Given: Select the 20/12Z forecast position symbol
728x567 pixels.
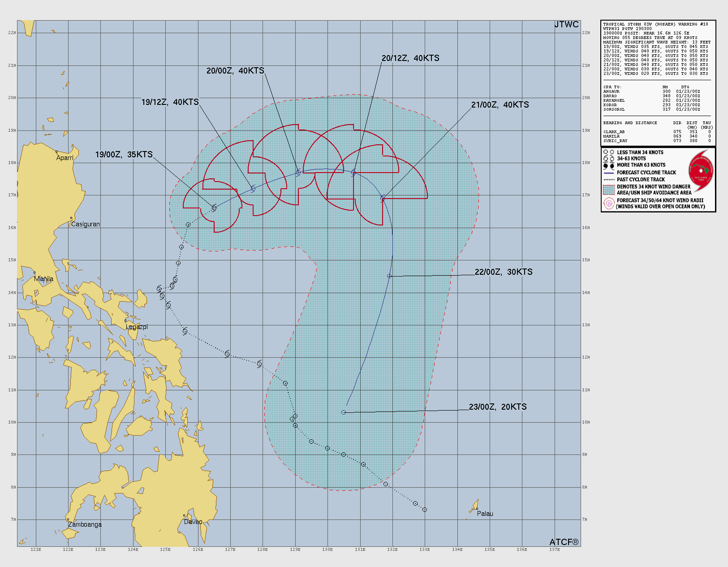Looking at the screenshot, I should (x=353, y=172).
